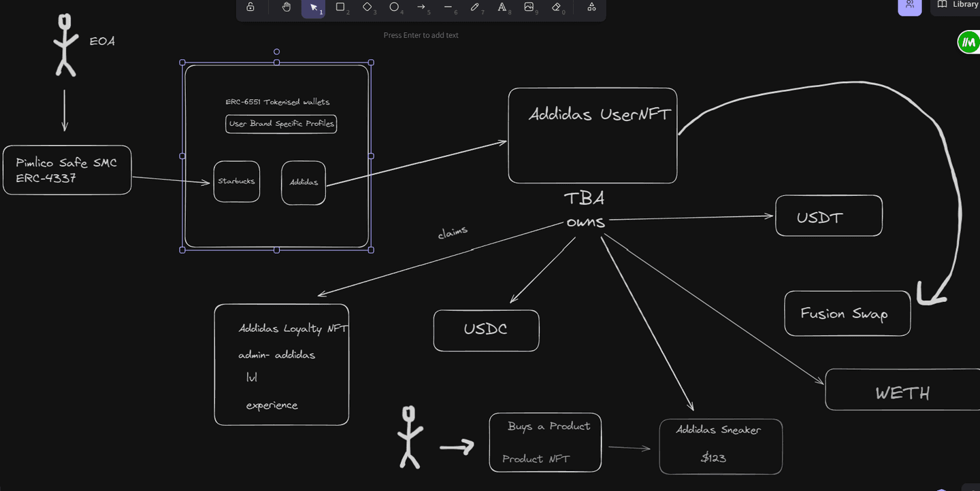This screenshot has width=980, height=491.
Task: Click the $123 price text
Action: [713, 458]
